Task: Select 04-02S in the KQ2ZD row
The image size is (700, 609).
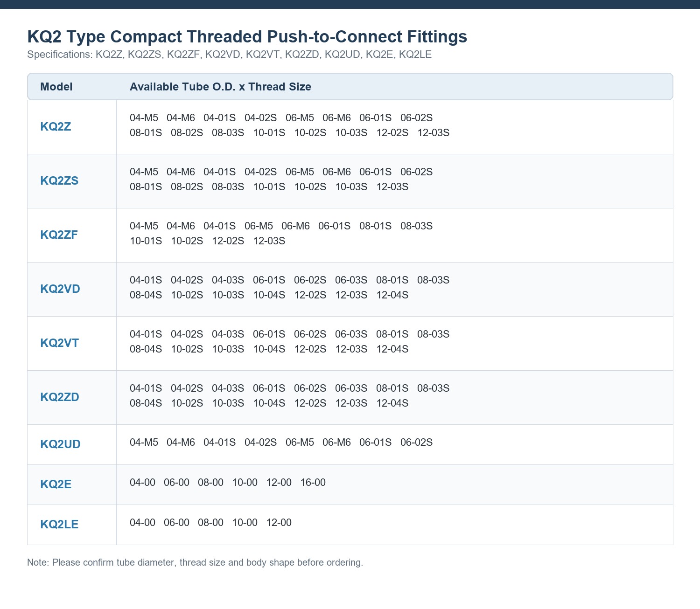Action: click(x=187, y=388)
